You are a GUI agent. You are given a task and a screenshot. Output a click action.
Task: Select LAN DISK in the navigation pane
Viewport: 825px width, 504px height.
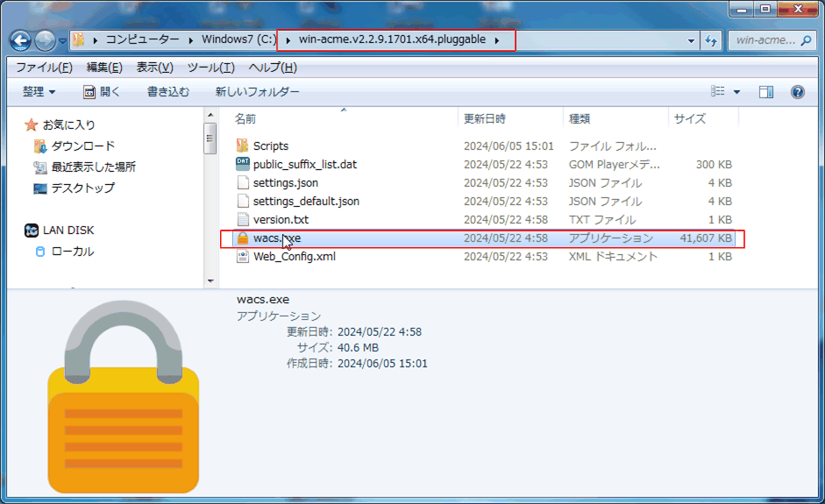coord(68,230)
